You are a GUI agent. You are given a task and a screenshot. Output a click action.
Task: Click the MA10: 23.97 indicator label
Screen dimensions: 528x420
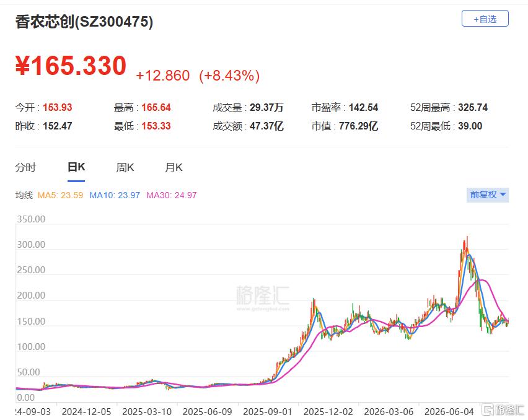coord(115,195)
